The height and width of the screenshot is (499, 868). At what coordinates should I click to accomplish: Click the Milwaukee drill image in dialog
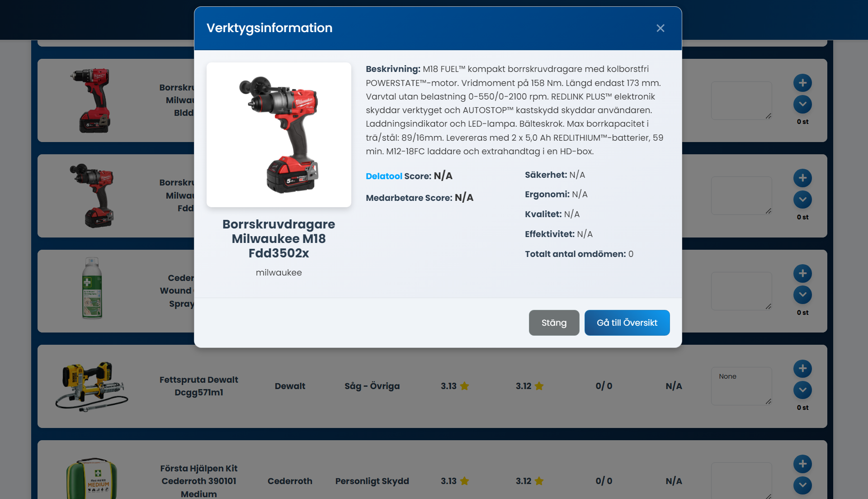(x=278, y=135)
